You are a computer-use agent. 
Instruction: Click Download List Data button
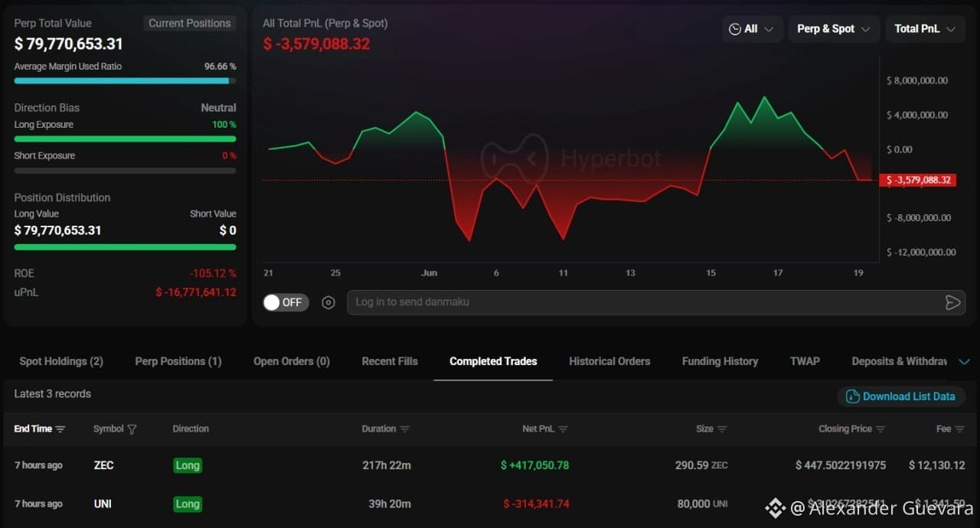coord(901,396)
